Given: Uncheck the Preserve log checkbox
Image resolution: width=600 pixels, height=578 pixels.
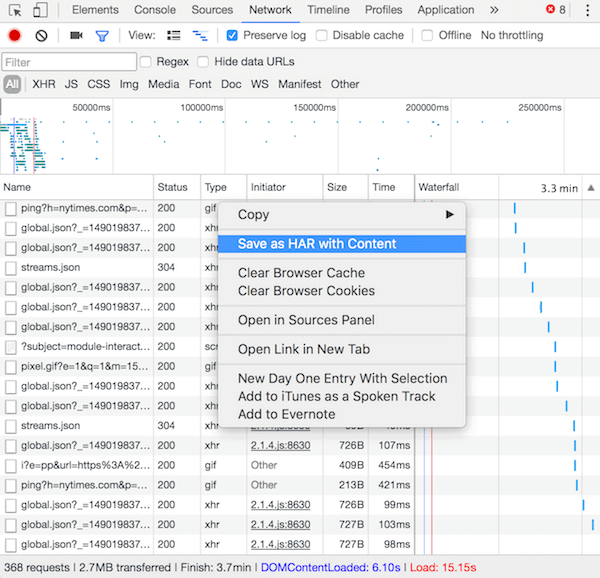Looking at the screenshot, I should 232,35.
